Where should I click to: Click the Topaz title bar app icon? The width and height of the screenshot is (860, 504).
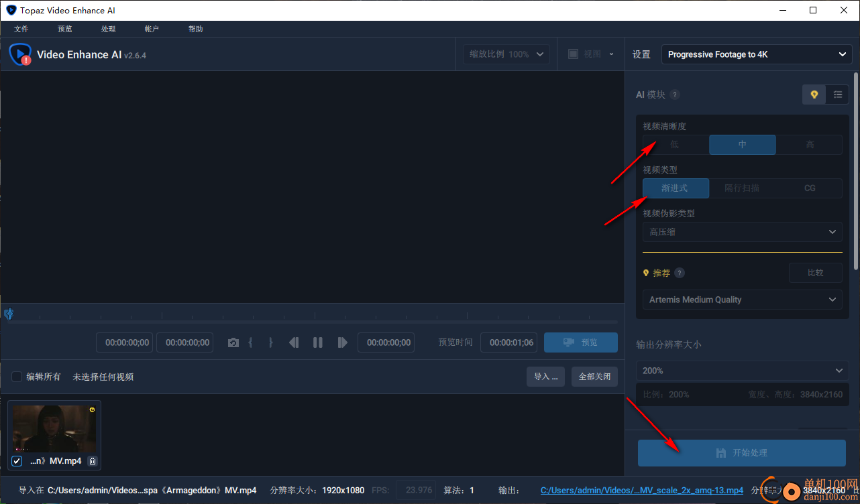click(11, 10)
